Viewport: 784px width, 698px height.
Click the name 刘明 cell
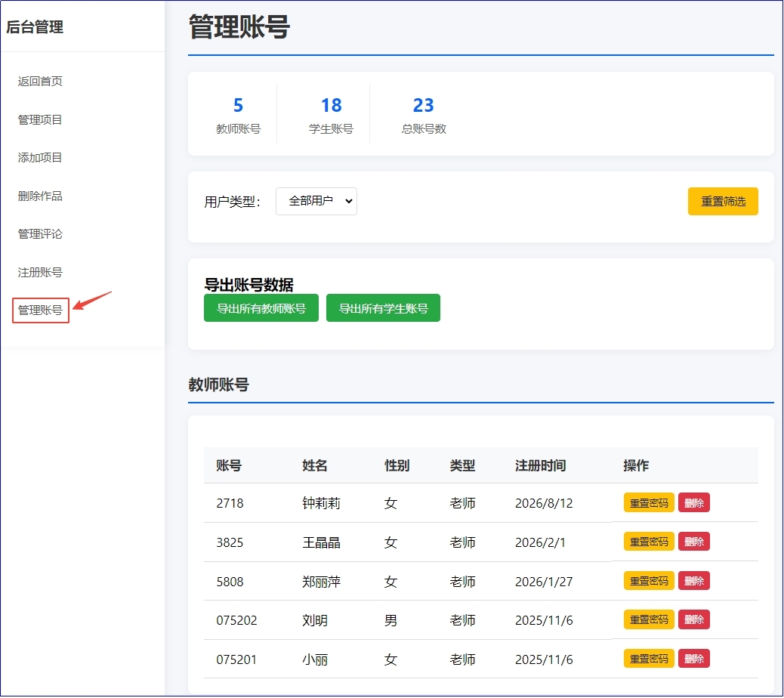click(315, 620)
